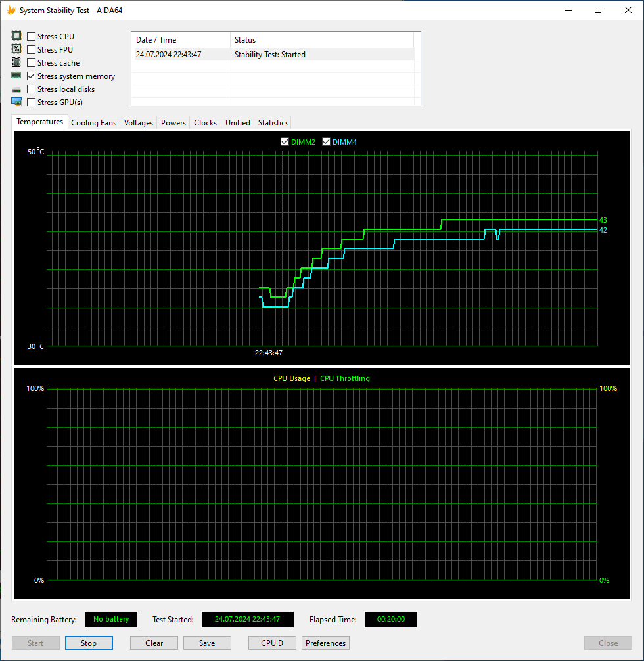Uncheck Stress system memory

(31, 76)
